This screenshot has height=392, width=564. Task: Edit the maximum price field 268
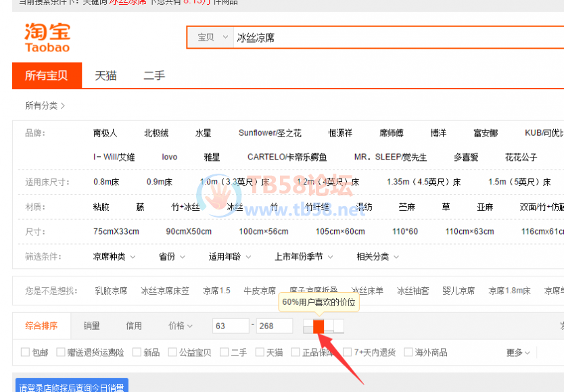click(x=275, y=326)
